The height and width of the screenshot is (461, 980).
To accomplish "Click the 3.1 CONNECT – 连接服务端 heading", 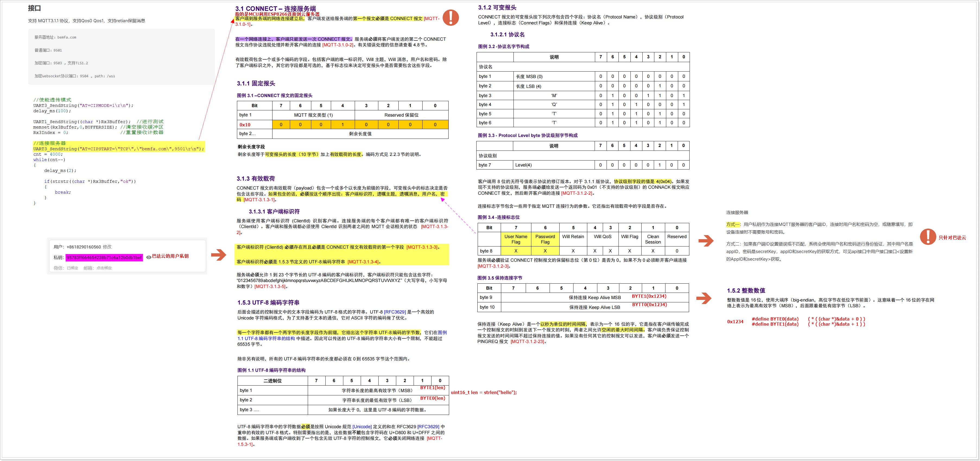I will coord(275,8).
